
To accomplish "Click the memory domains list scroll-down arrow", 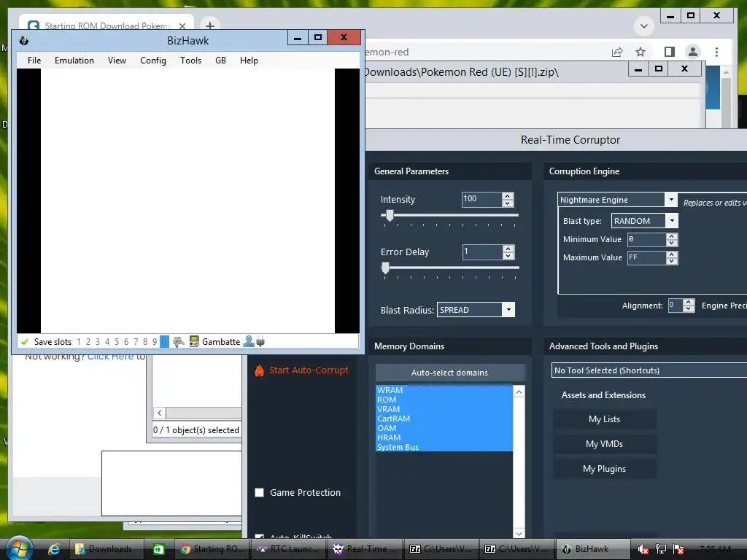I will 519,533.
